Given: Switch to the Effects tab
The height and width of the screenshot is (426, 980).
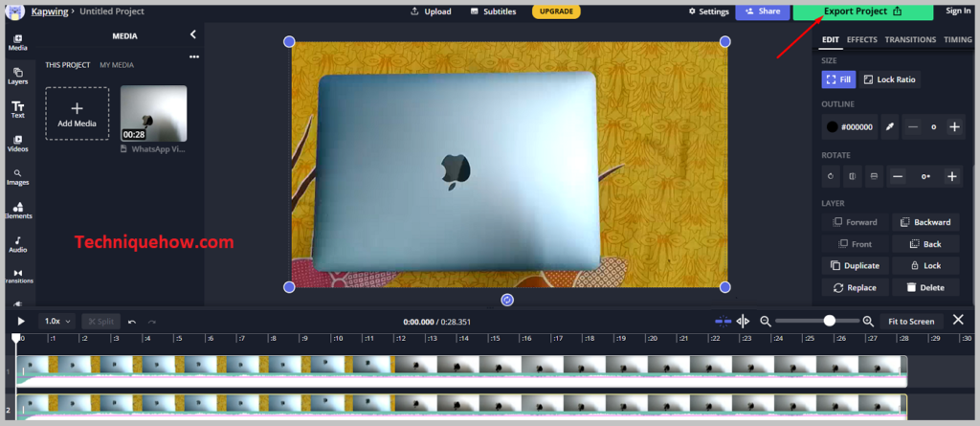Looking at the screenshot, I should [861, 40].
